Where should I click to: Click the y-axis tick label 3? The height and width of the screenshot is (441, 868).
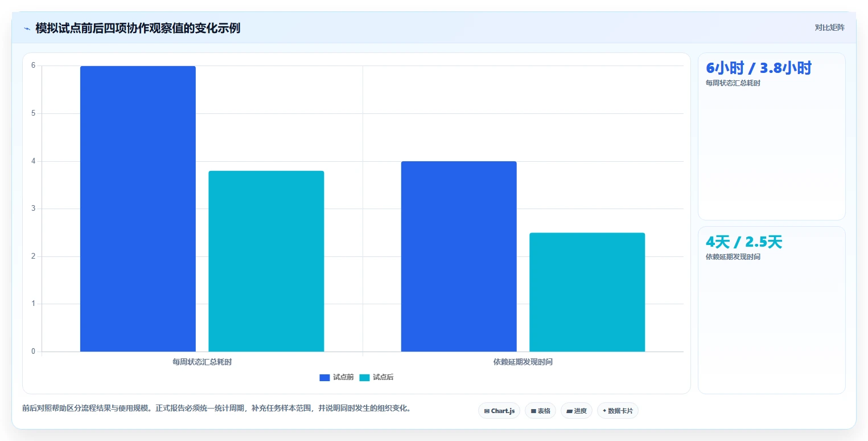click(x=33, y=209)
